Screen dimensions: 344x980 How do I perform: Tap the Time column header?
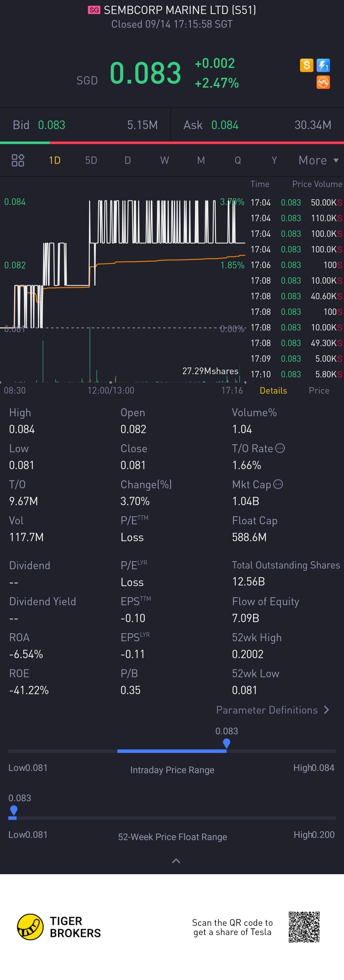tap(260, 184)
